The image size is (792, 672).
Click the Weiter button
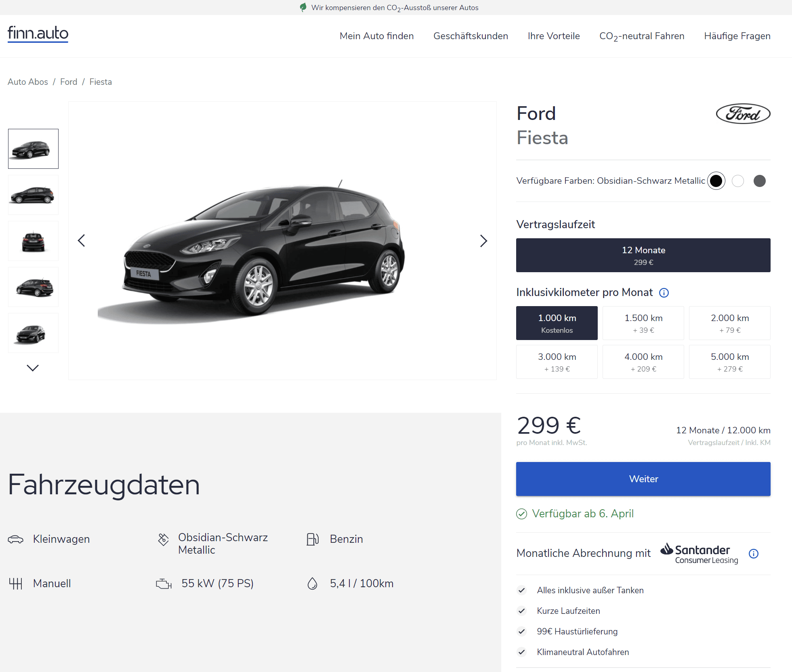[643, 479]
